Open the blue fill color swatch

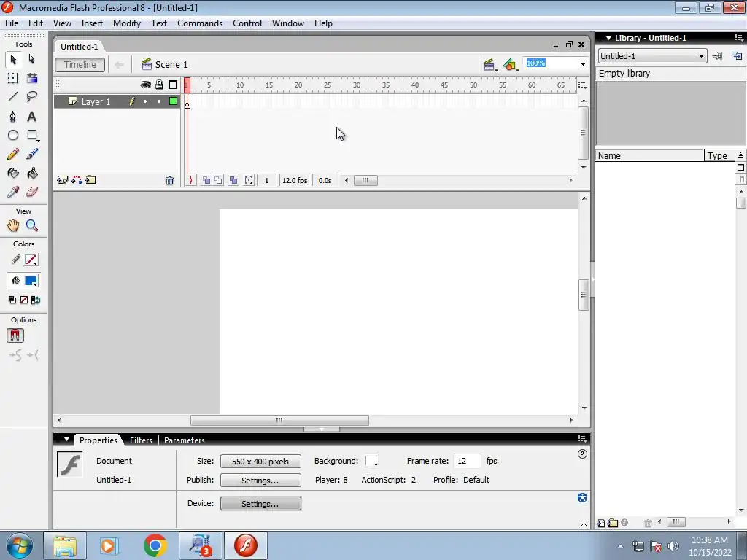[x=31, y=281]
